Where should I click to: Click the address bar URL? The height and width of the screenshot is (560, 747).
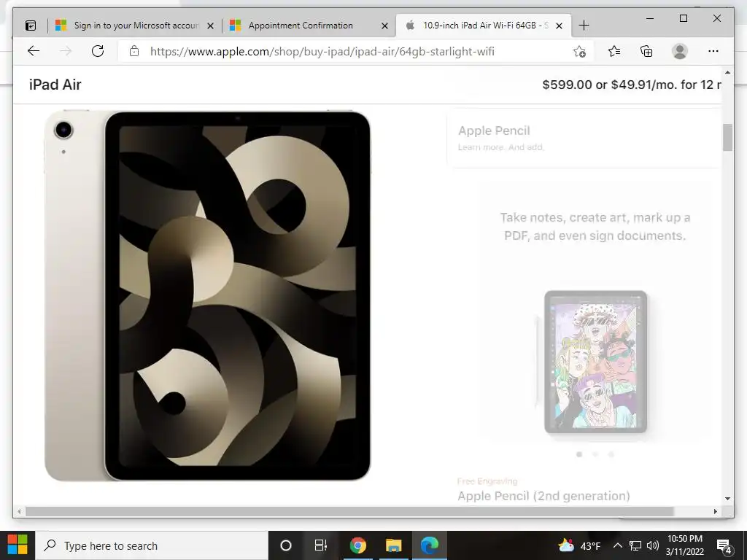[322, 52]
